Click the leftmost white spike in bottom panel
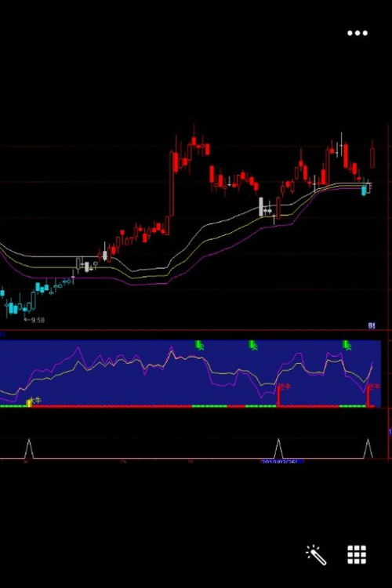392x588 pixels. [29, 448]
